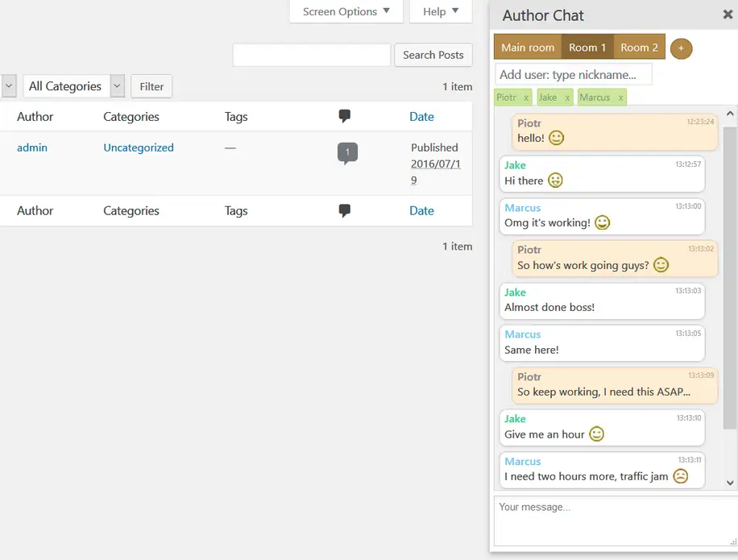The image size is (738, 560).
Task: Click the add room plus icon
Action: coord(681,48)
